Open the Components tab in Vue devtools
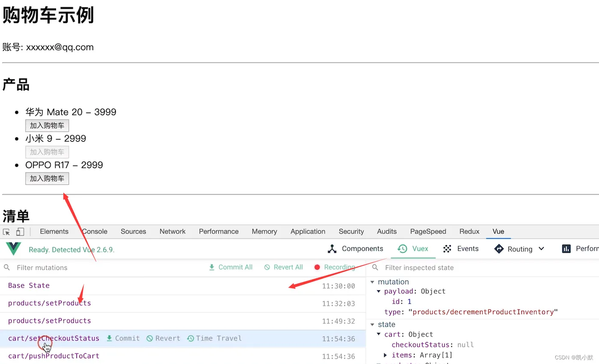Screen dimensions: 599x364 [355, 249]
